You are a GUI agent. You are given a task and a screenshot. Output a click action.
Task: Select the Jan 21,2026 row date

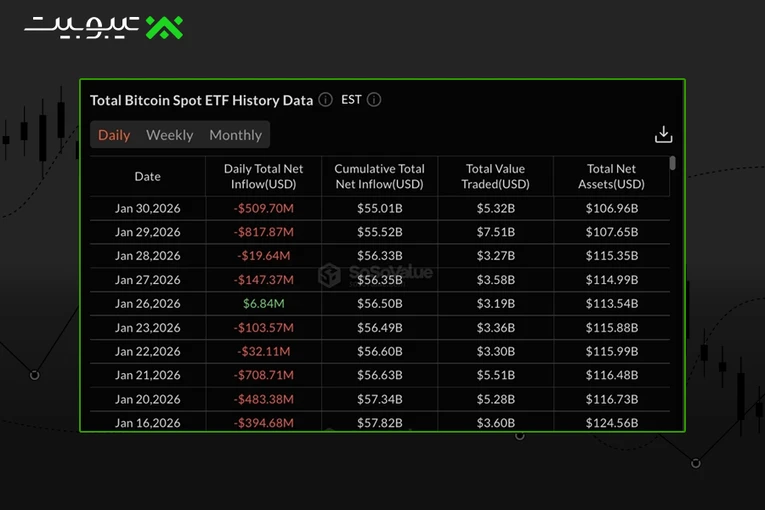point(147,375)
